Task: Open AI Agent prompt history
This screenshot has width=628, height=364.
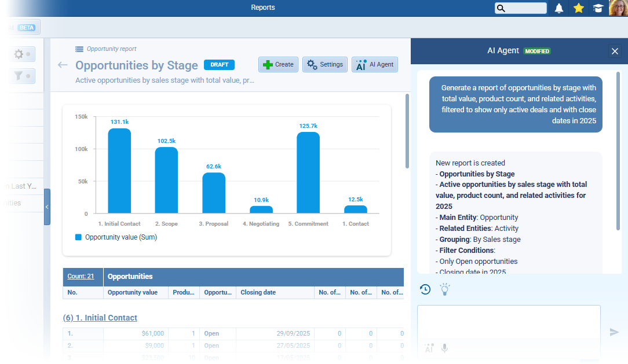Action: (425, 289)
